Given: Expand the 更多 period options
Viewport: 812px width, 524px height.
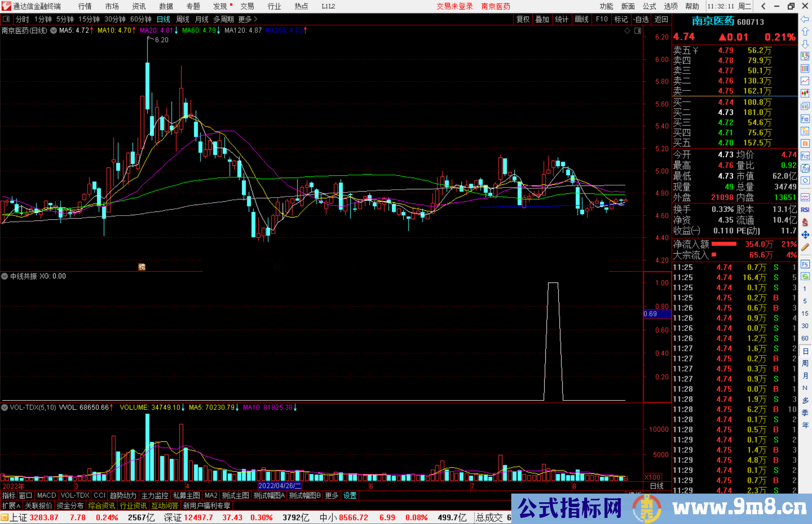Looking at the screenshot, I should pyautogui.click(x=247, y=19).
